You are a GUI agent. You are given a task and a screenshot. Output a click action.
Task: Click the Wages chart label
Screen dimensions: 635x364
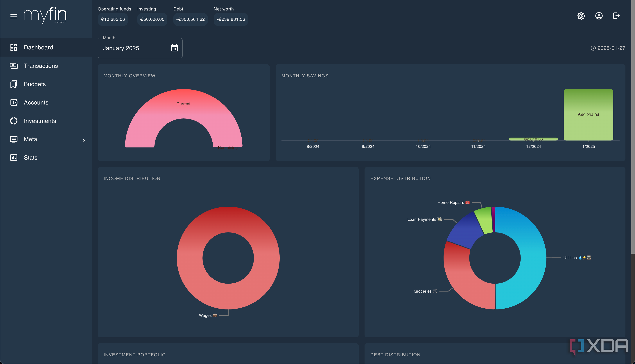point(208,316)
